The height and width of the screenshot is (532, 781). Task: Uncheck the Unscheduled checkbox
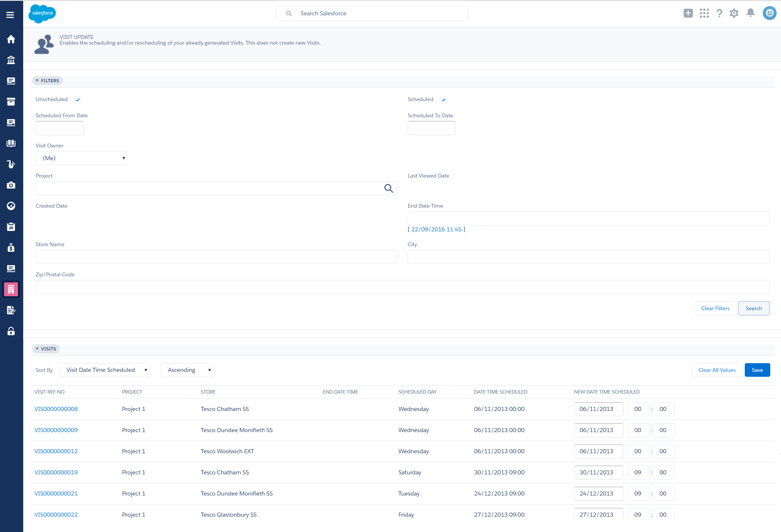coord(78,100)
